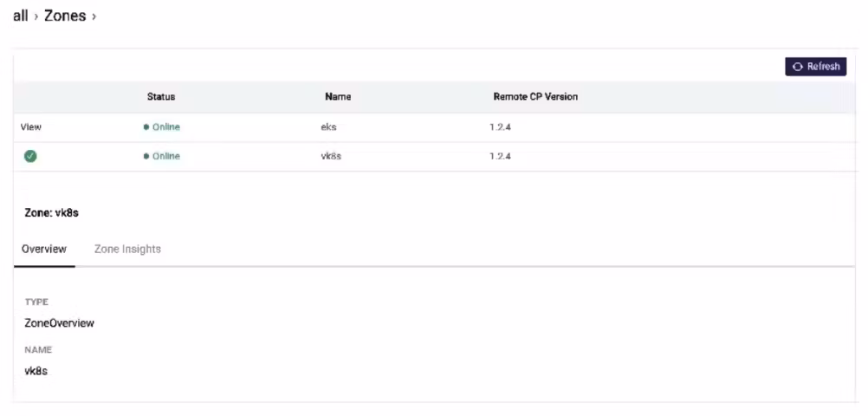Click the green Online status dot for vk8s
The height and width of the screenshot is (416, 868).
pos(146,157)
